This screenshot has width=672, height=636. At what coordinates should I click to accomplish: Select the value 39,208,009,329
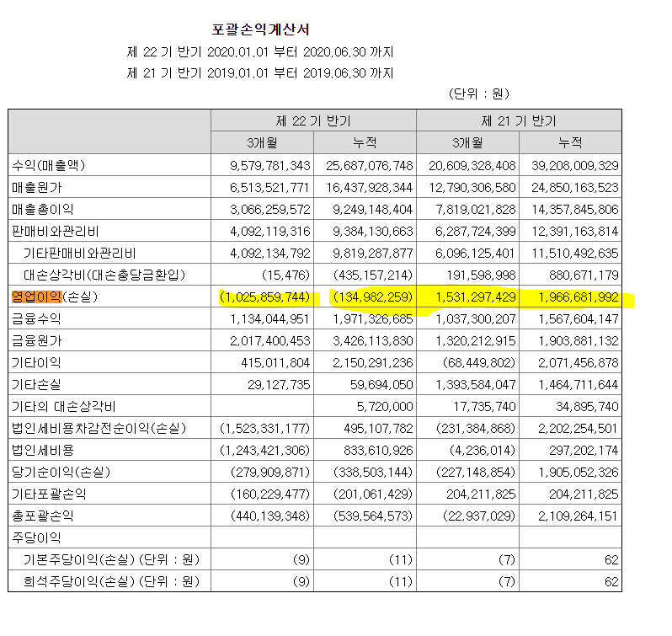[574, 165]
